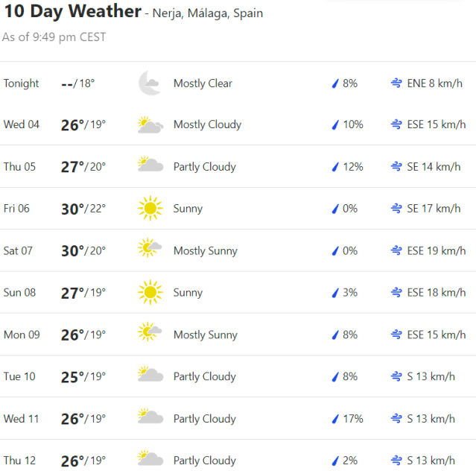Click the Tonight moon weather icon
This screenshot has height=471, width=476.
pos(150,83)
